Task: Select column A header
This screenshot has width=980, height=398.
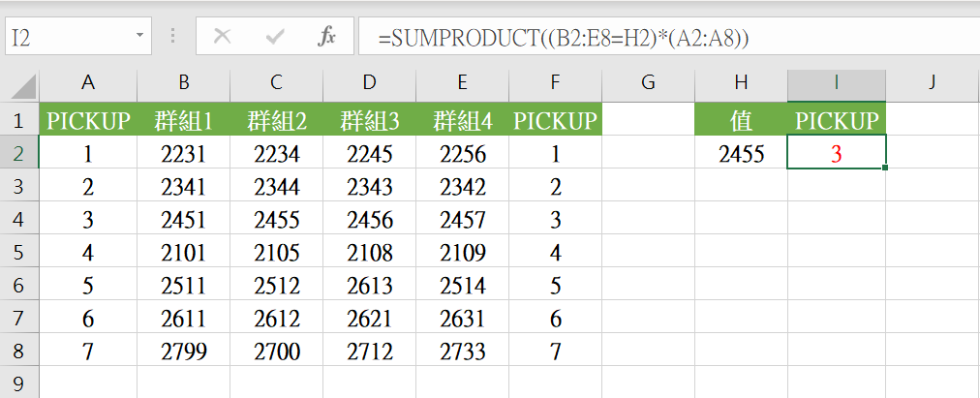Action: click(x=88, y=83)
